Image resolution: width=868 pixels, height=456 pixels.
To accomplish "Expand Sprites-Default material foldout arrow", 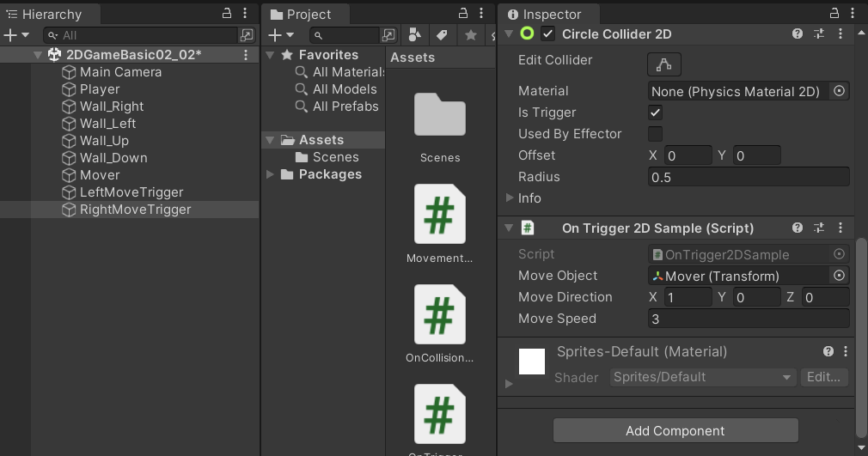I will pos(509,384).
